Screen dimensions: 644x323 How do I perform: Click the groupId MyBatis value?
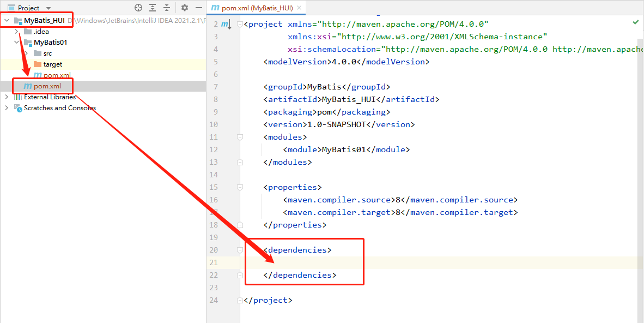pyautogui.click(x=325, y=87)
